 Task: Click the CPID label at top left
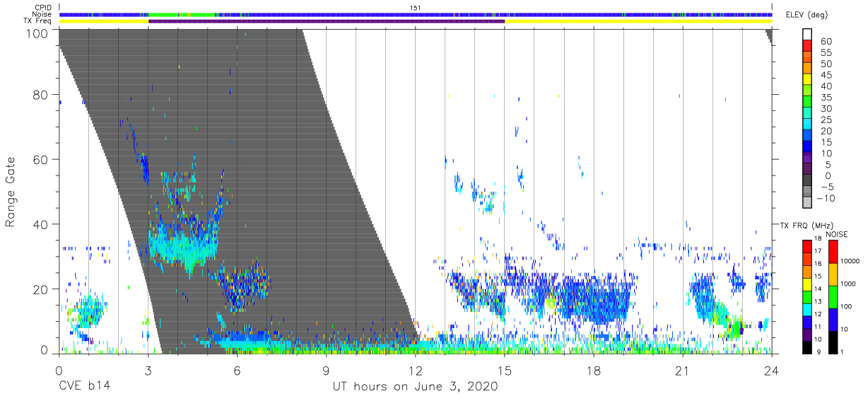coord(44,7)
